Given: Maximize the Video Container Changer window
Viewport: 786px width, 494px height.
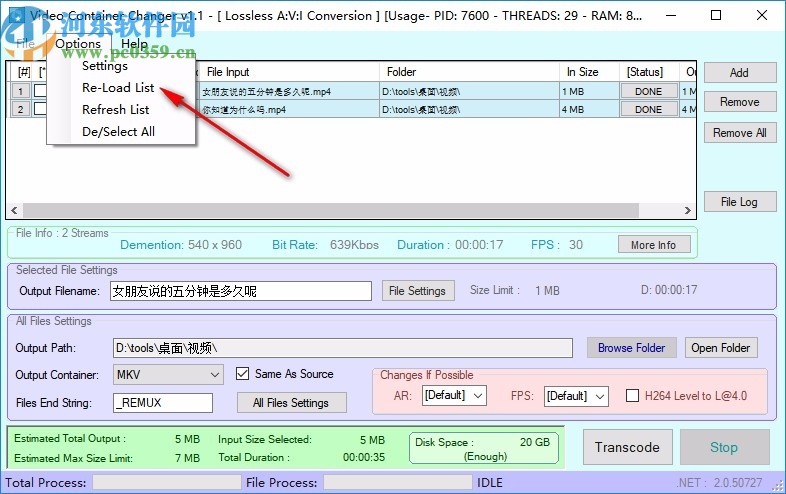Looking at the screenshot, I should pyautogui.click(x=716, y=16).
